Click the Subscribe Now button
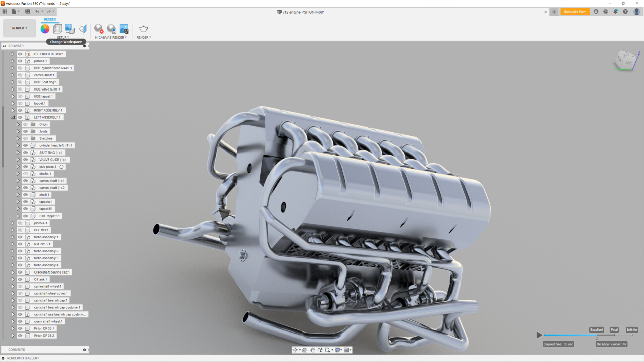This screenshot has height=362, width=644. (x=575, y=12)
